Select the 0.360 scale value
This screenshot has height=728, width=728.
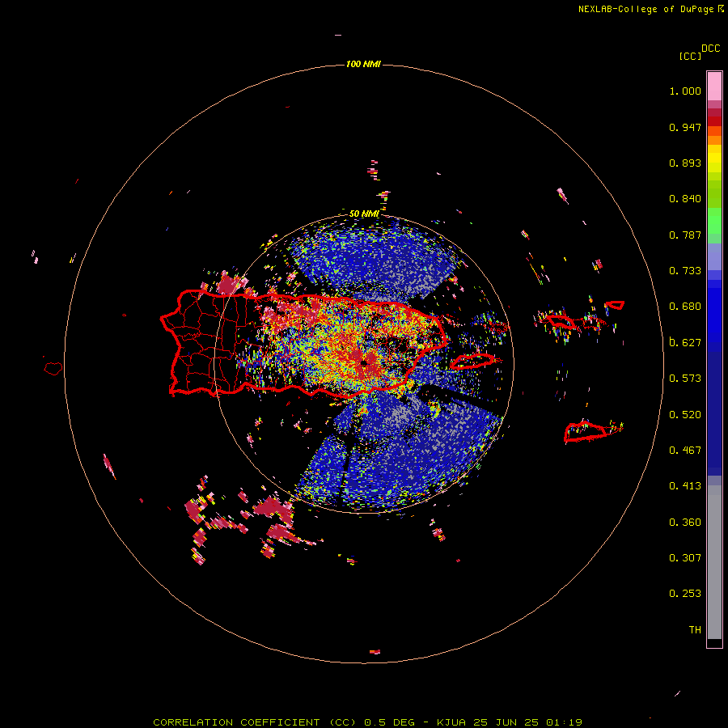click(685, 523)
